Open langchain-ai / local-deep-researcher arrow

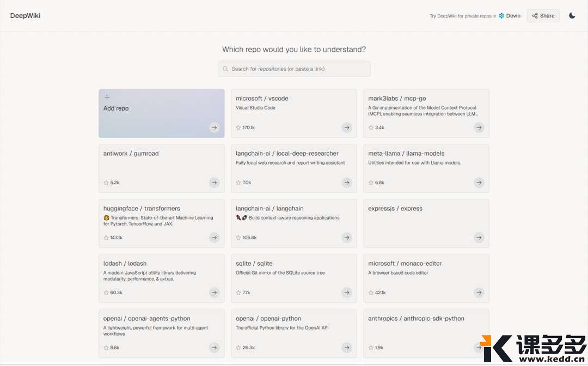pyautogui.click(x=346, y=182)
